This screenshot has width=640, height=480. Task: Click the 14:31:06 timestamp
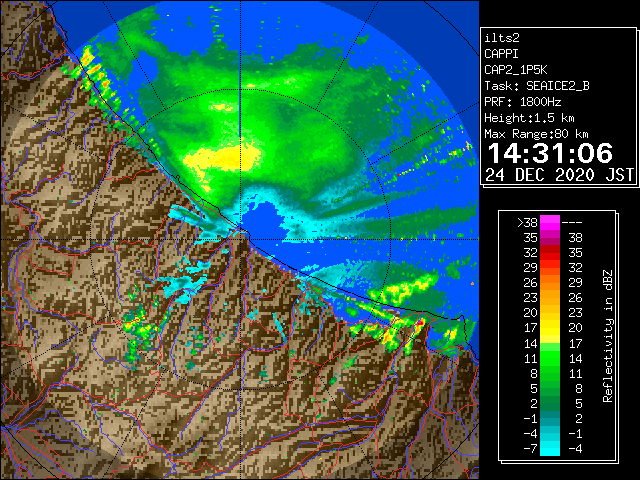click(550, 153)
